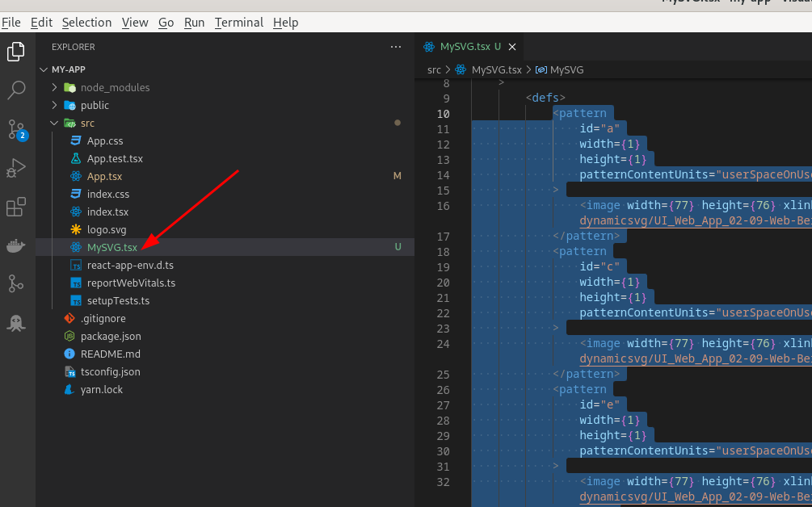Viewport: 812px width, 507px height.
Task: Open the Run and Debug view
Action: 16,168
